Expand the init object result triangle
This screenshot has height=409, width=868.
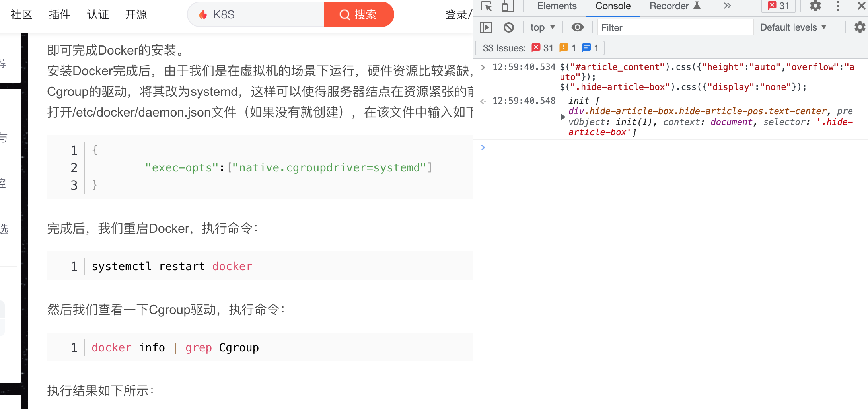pyautogui.click(x=563, y=117)
